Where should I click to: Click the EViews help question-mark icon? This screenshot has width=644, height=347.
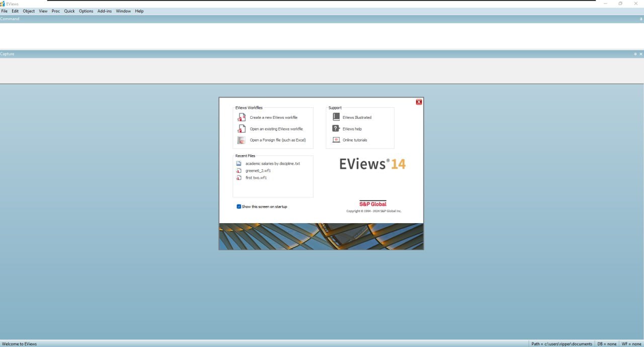[336, 128]
